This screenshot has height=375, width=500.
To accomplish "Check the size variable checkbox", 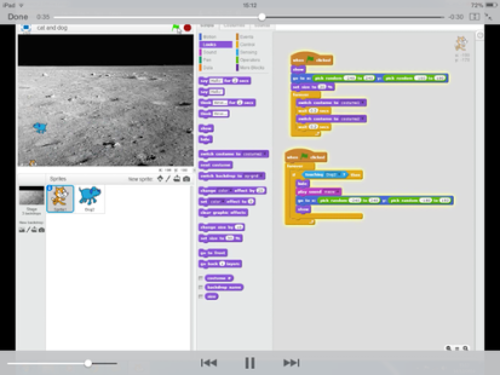I will [x=201, y=296].
